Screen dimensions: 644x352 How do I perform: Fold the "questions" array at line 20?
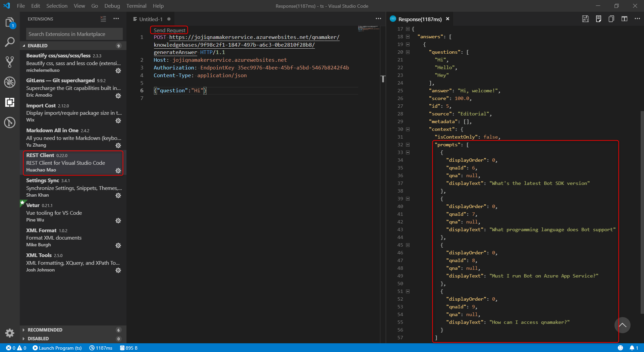coord(408,52)
